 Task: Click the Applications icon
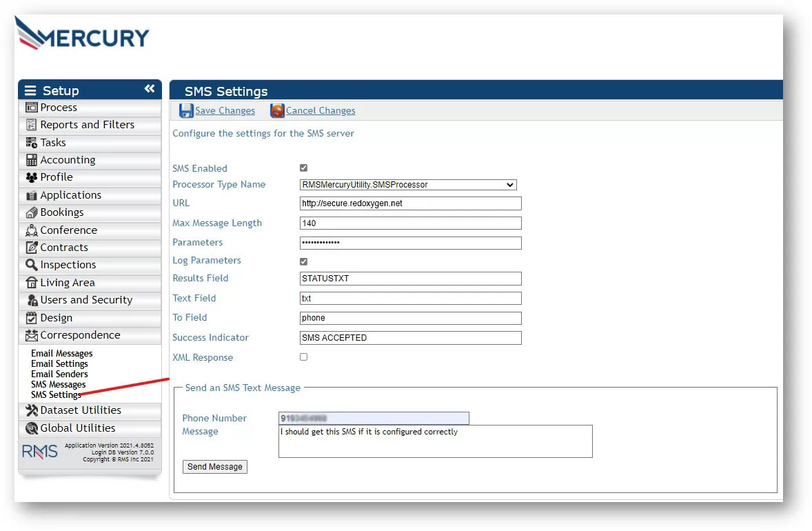coord(32,195)
